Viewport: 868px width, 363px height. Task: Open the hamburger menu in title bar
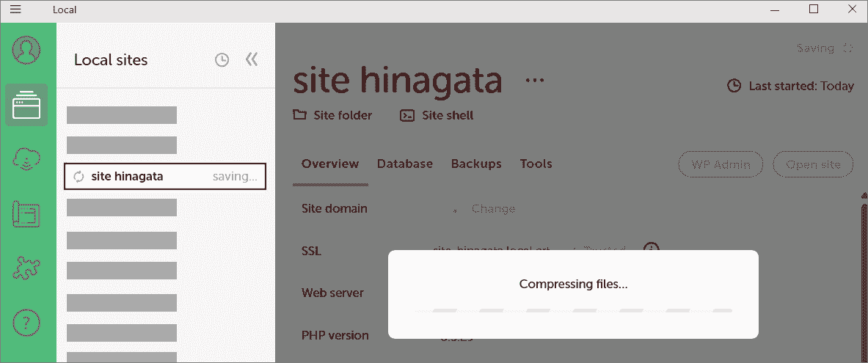click(15, 9)
